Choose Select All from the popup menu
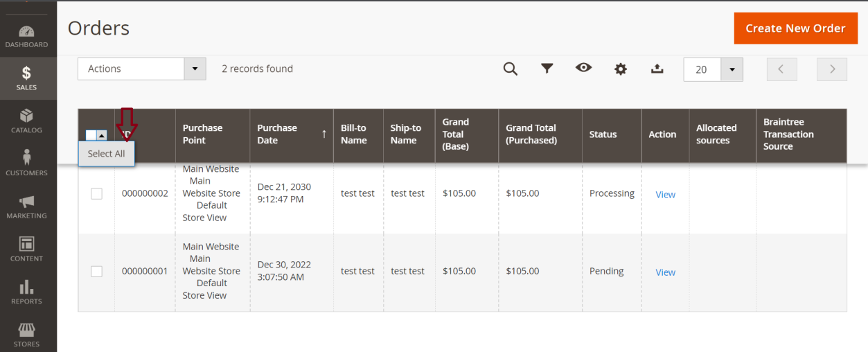The height and width of the screenshot is (352, 868). [106, 154]
